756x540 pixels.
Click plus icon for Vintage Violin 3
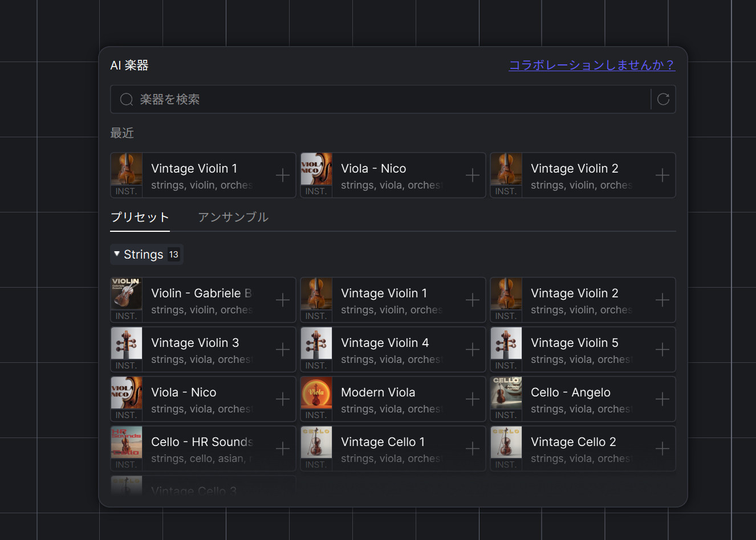(283, 350)
